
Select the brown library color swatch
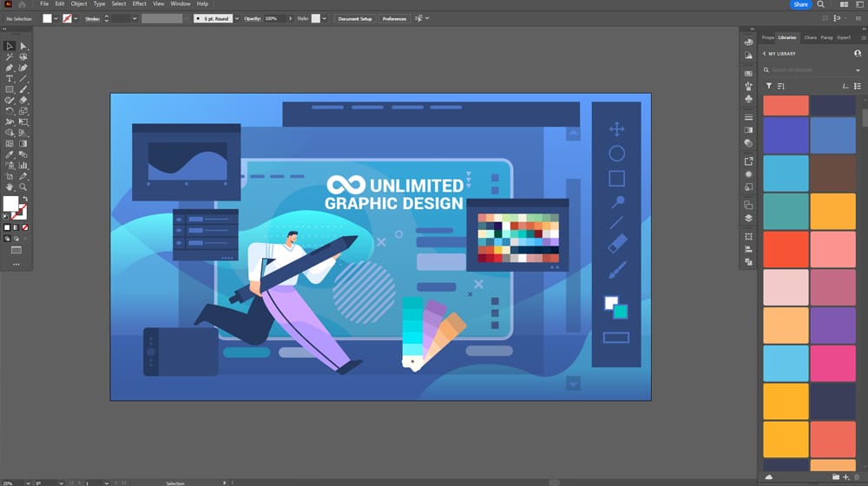(x=832, y=173)
